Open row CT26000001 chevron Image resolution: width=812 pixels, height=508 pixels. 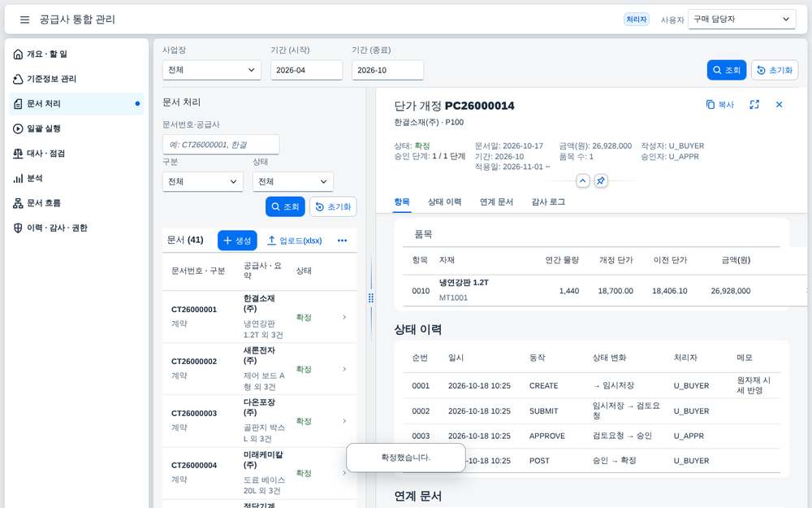[x=344, y=317]
